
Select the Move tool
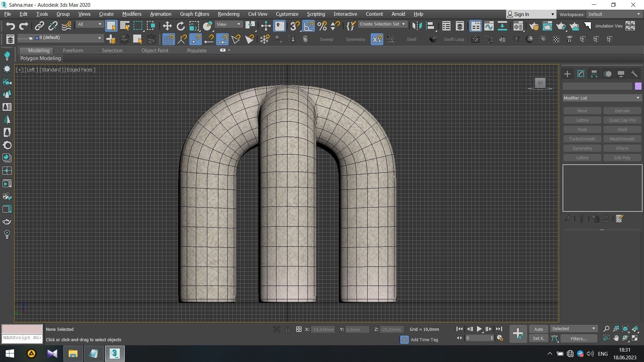167,26
